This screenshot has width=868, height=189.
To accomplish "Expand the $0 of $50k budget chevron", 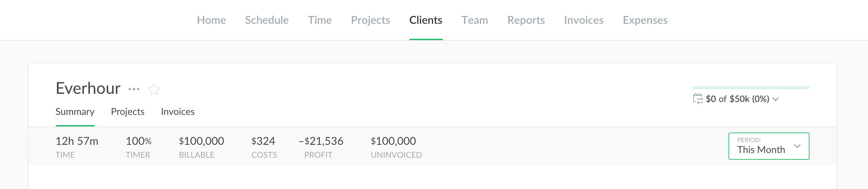I will point(775,99).
